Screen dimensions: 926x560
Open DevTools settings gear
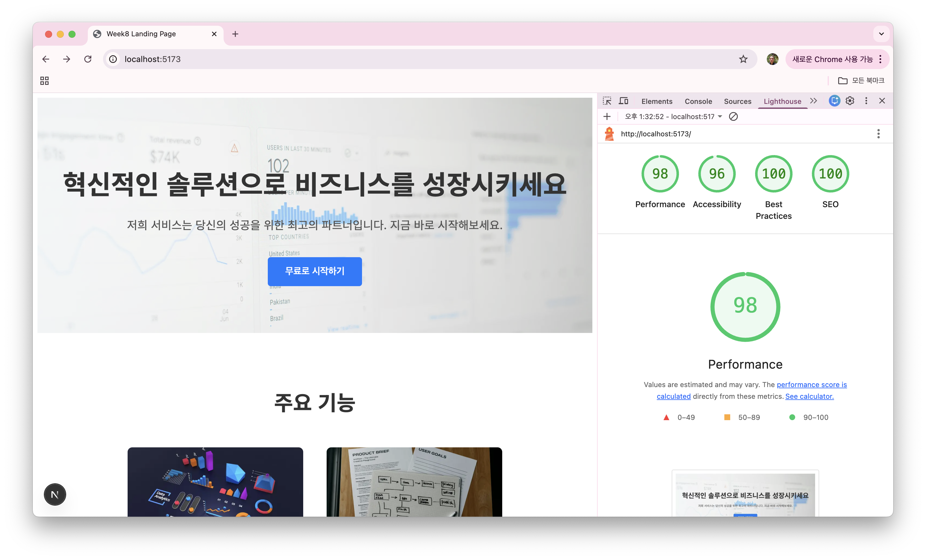[850, 101]
